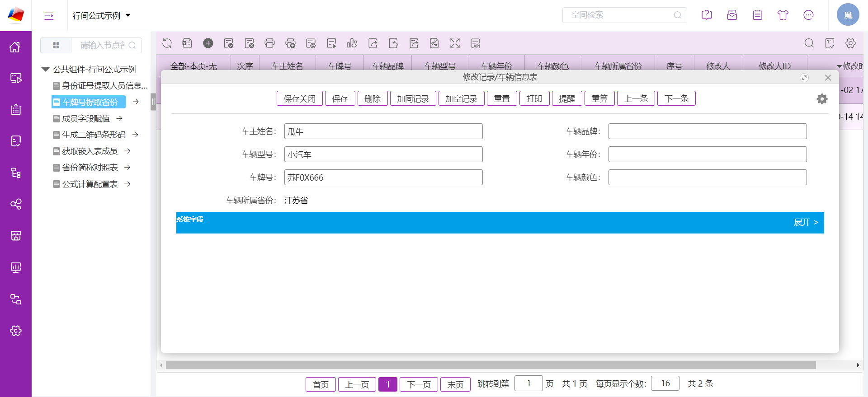
Task: Click the export arrow icon
Action: tap(373, 43)
